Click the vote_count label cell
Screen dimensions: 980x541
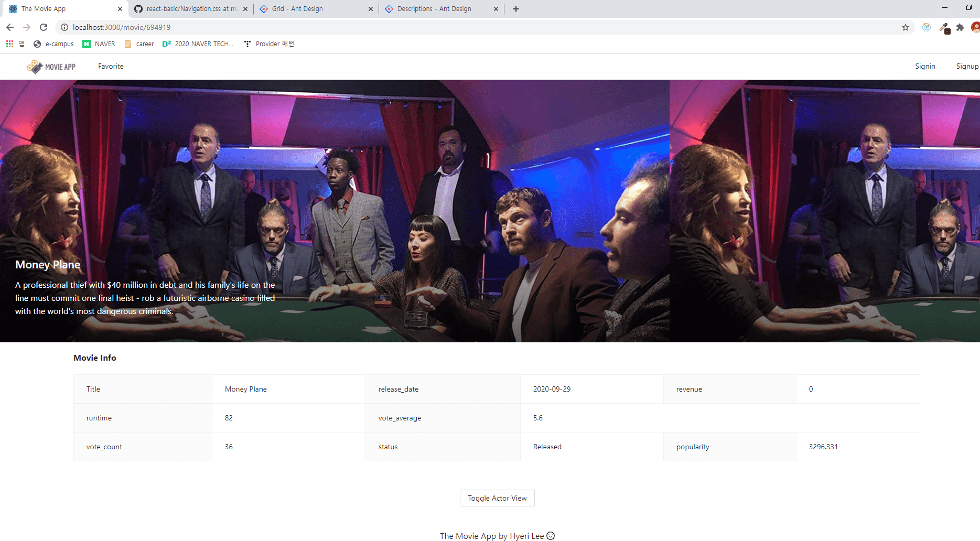[x=143, y=447]
